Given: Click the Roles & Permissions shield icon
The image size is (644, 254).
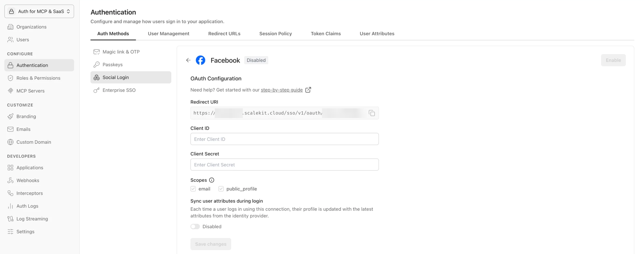Looking at the screenshot, I should click(x=11, y=78).
